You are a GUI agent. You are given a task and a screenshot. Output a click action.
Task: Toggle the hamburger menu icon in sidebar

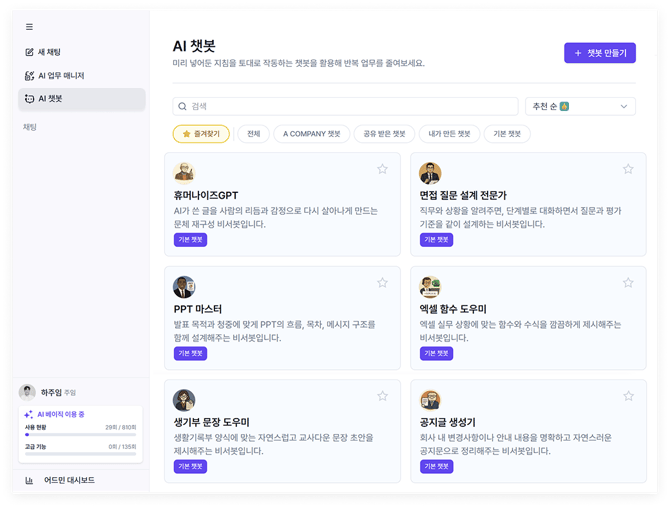point(29,27)
